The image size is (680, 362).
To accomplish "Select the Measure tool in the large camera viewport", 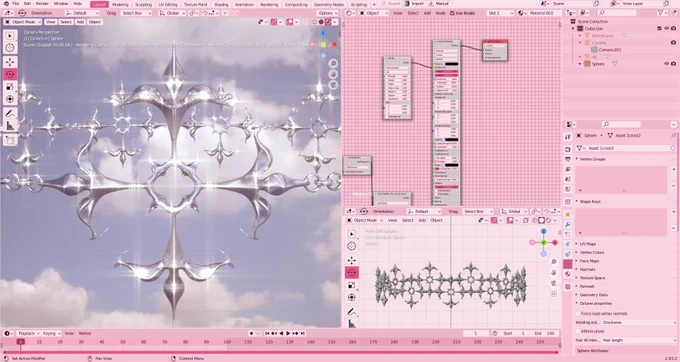I will point(10,126).
